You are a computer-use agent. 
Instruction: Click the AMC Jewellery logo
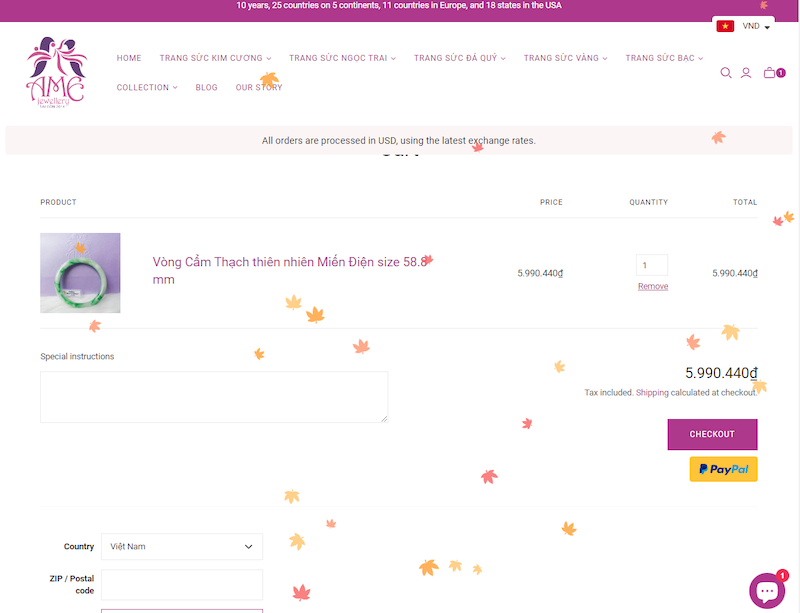[x=56, y=73]
